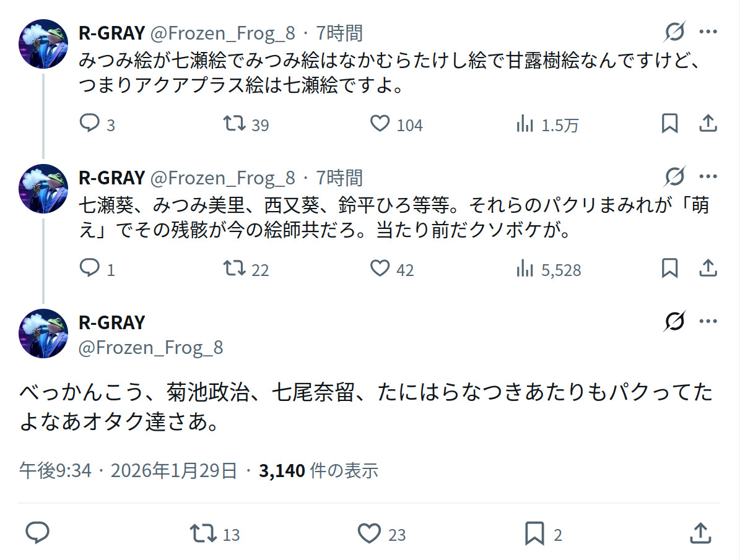Like the main post with 23 likes
Viewport: 740px width, 560px height.
click(370, 533)
